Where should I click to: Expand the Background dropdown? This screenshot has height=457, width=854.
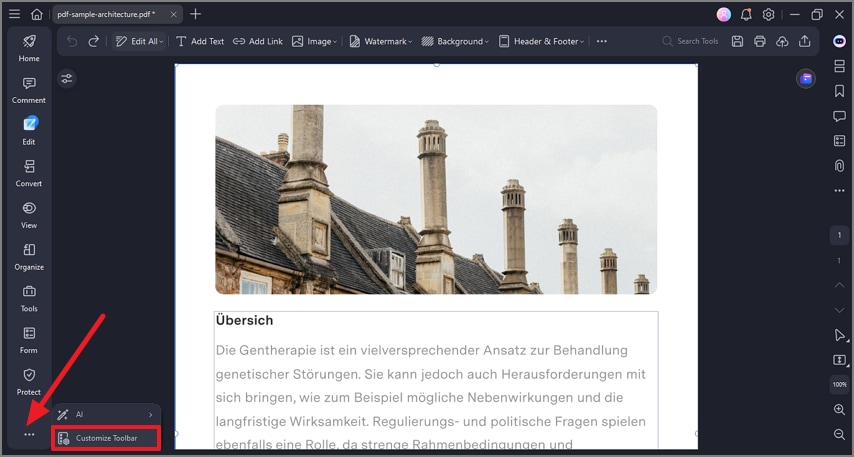point(455,41)
